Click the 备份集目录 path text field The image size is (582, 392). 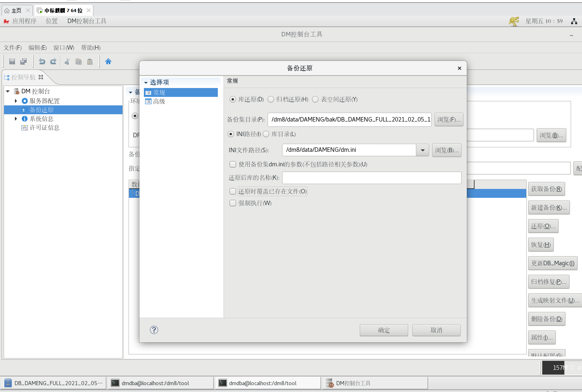350,119
